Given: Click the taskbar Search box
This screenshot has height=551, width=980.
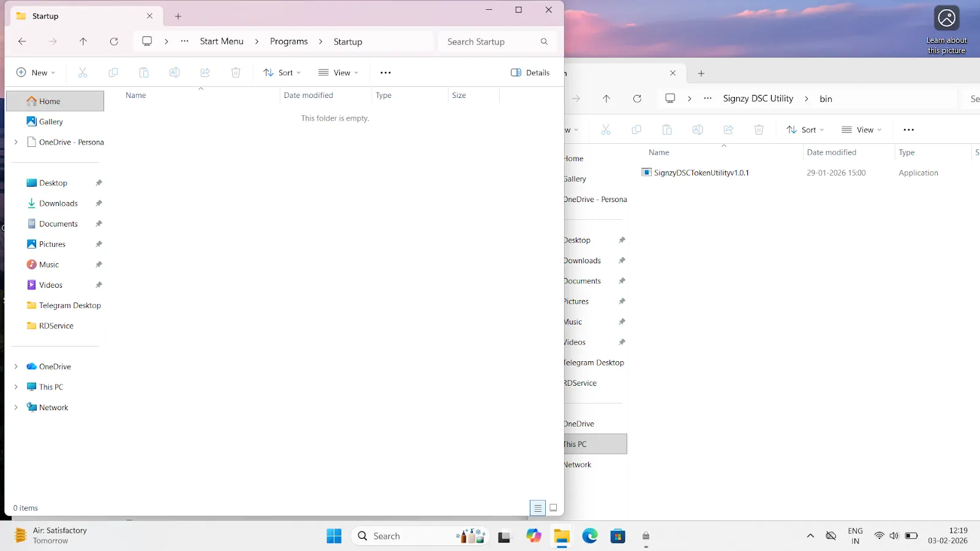Looking at the screenshot, I should tap(420, 536).
